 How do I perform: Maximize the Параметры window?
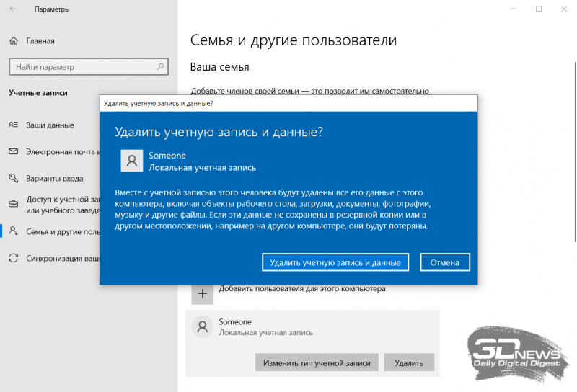click(x=538, y=9)
